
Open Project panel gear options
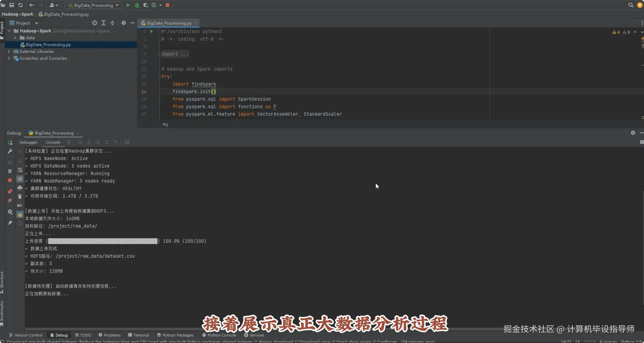tap(123, 23)
